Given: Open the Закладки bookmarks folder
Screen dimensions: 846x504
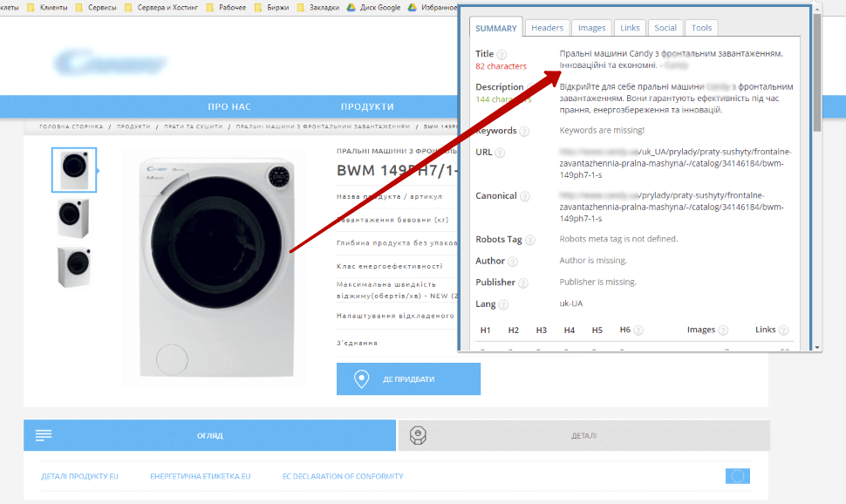Looking at the screenshot, I should pos(318,8).
